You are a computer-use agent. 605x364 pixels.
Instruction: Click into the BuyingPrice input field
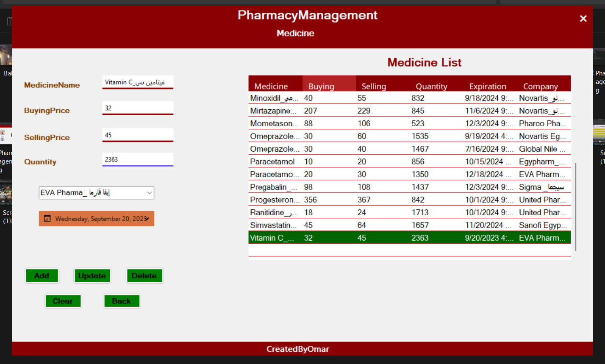[137, 108]
